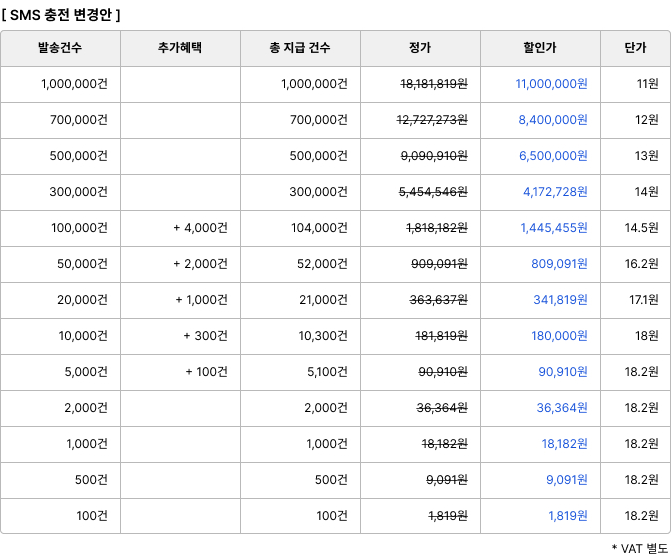The height and width of the screenshot is (560, 671).
Task: Click the 정가 column header
Action: [x=420, y=48]
